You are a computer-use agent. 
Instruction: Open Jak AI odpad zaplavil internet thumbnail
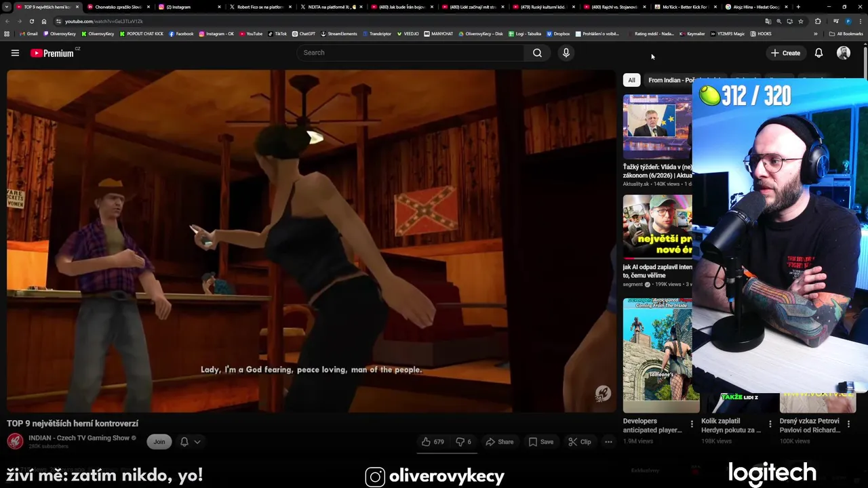(657, 227)
